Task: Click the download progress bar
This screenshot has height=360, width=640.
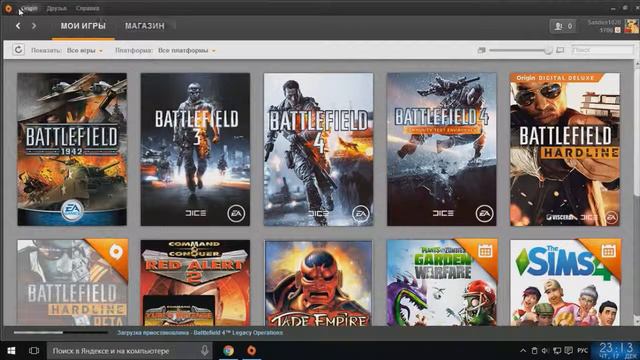Action: tap(60, 333)
